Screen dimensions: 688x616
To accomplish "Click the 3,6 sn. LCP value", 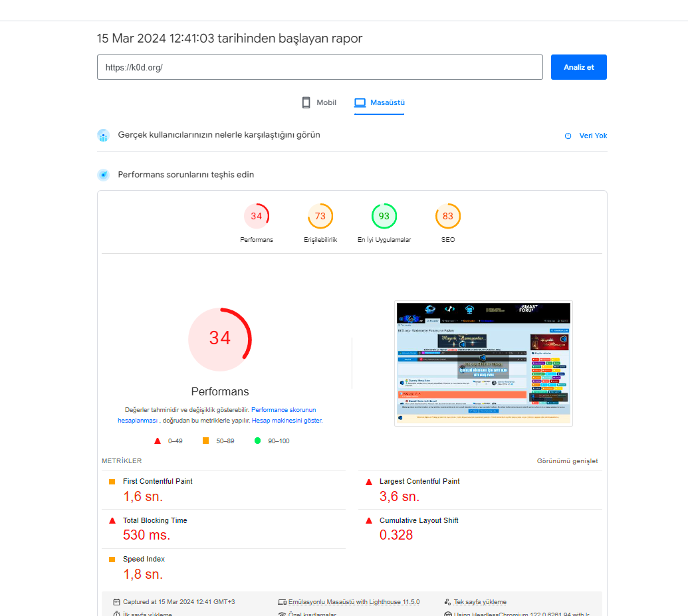I will [400, 496].
